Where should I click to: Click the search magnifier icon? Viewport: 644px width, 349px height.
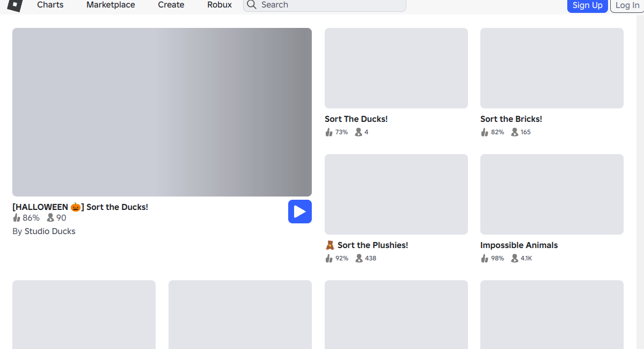(252, 5)
